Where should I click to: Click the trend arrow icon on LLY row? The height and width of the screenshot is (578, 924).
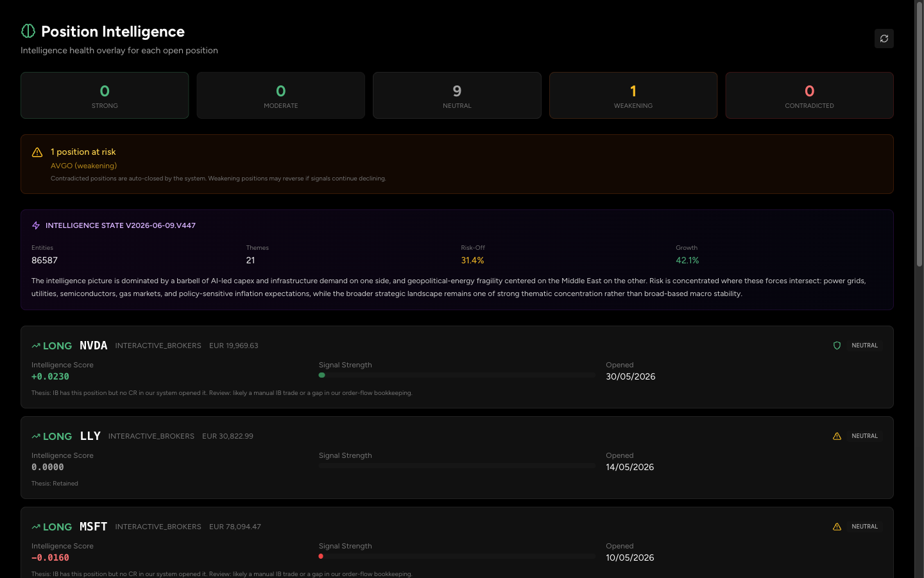(36, 436)
